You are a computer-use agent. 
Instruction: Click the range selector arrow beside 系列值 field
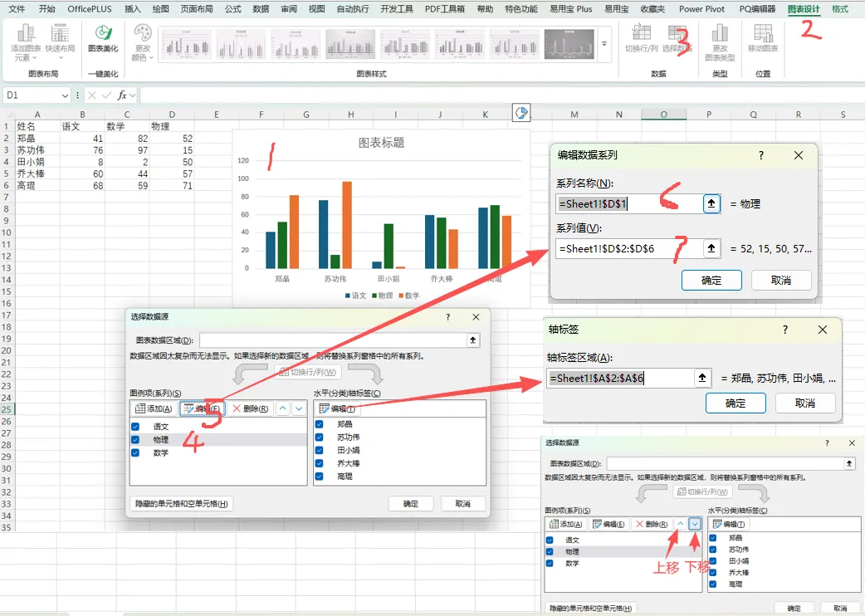coord(711,249)
